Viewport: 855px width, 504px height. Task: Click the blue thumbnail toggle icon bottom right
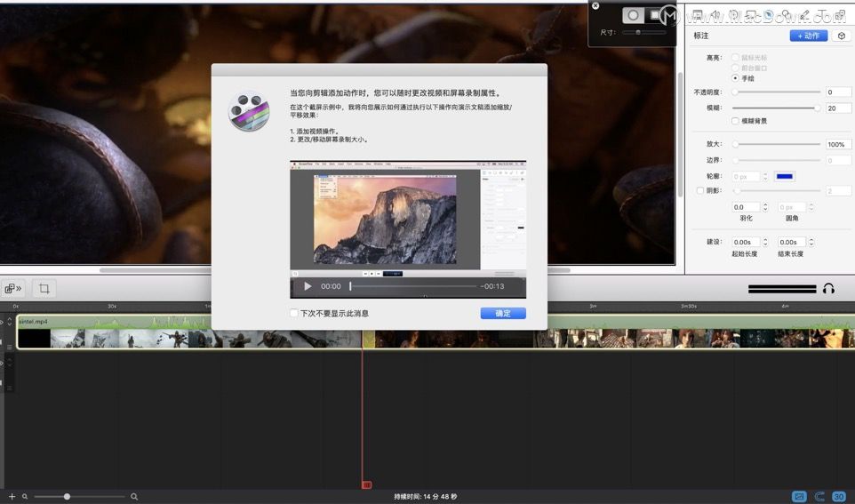pos(799,496)
